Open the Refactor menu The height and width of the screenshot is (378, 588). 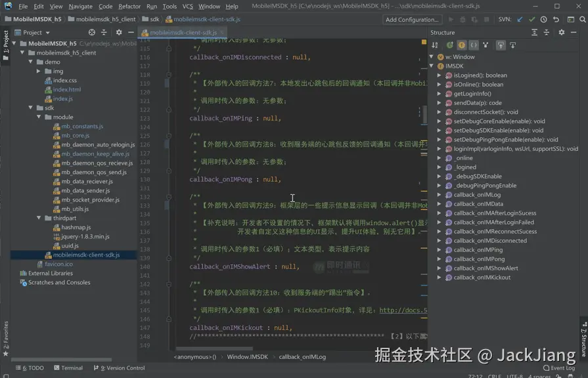click(x=129, y=7)
